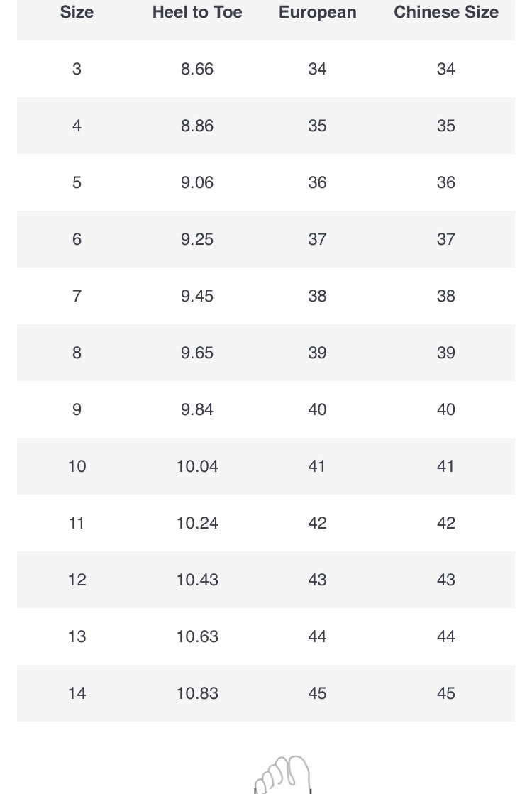Click European size 36 cell
The image size is (532, 794).
click(317, 182)
